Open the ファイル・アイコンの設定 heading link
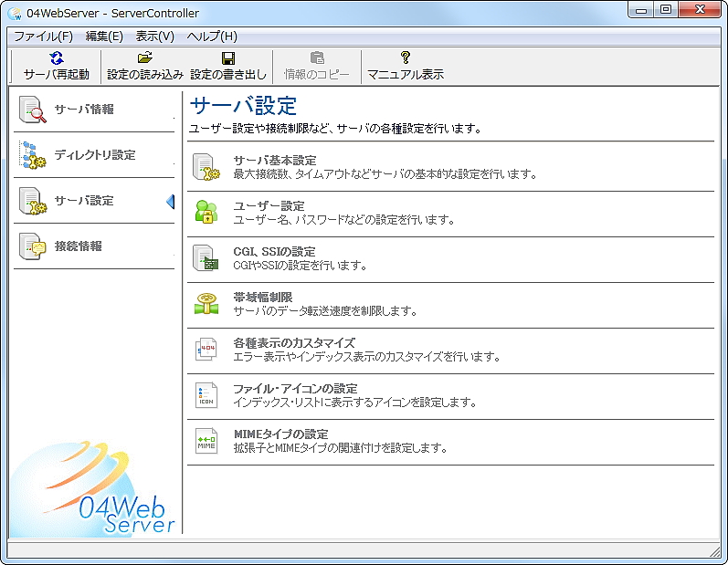This screenshot has height=565, width=728. coord(295,389)
